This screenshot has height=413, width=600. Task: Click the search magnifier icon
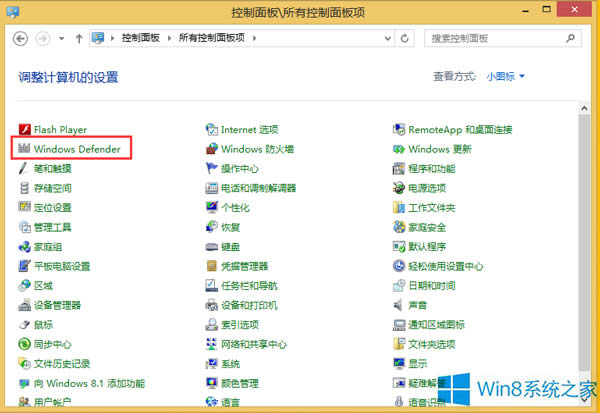tap(571, 38)
